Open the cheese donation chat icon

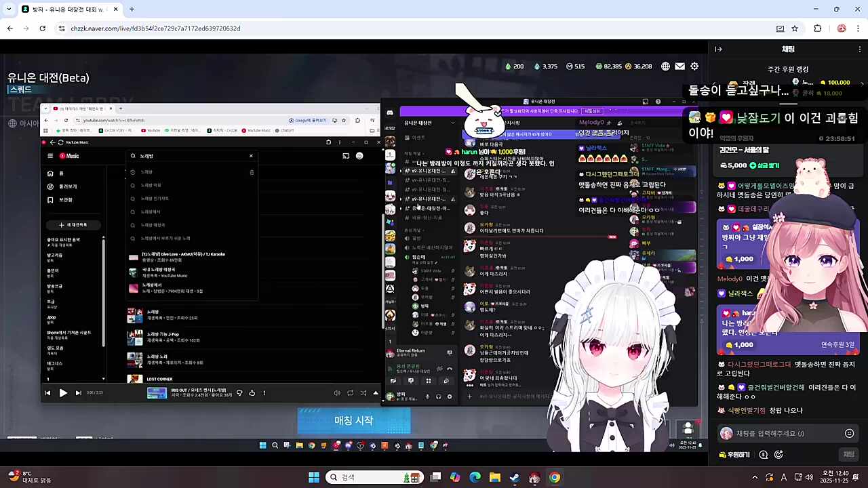click(764, 455)
